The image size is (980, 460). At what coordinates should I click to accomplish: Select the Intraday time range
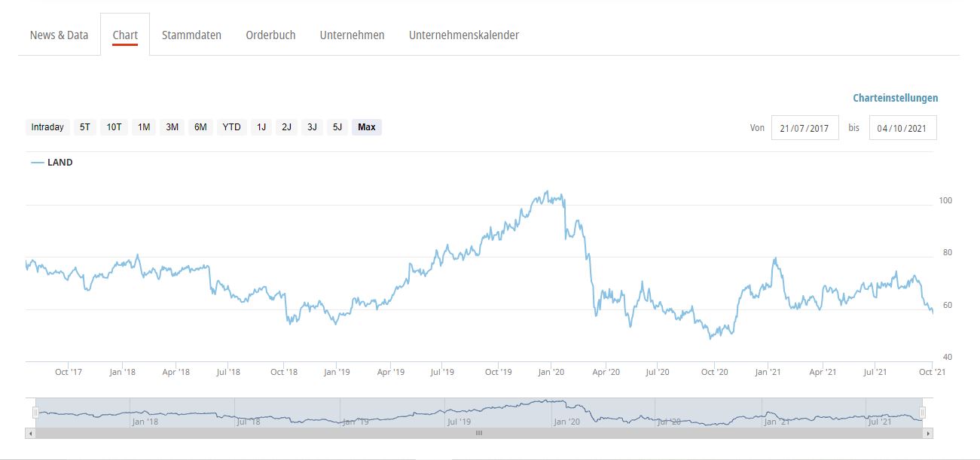click(47, 127)
